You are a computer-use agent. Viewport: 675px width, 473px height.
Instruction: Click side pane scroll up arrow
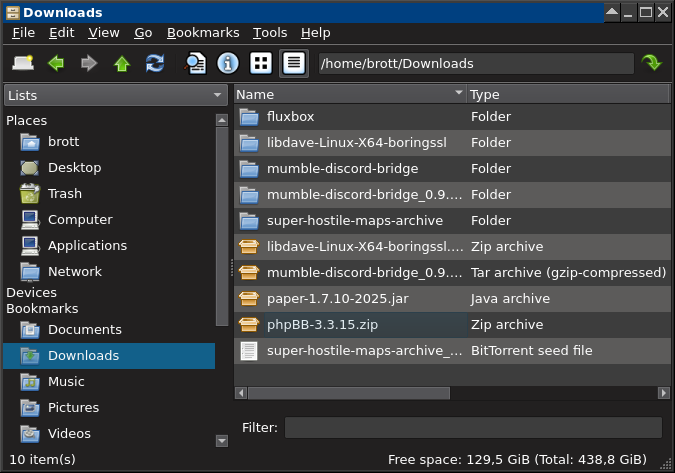pyautogui.click(x=222, y=120)
